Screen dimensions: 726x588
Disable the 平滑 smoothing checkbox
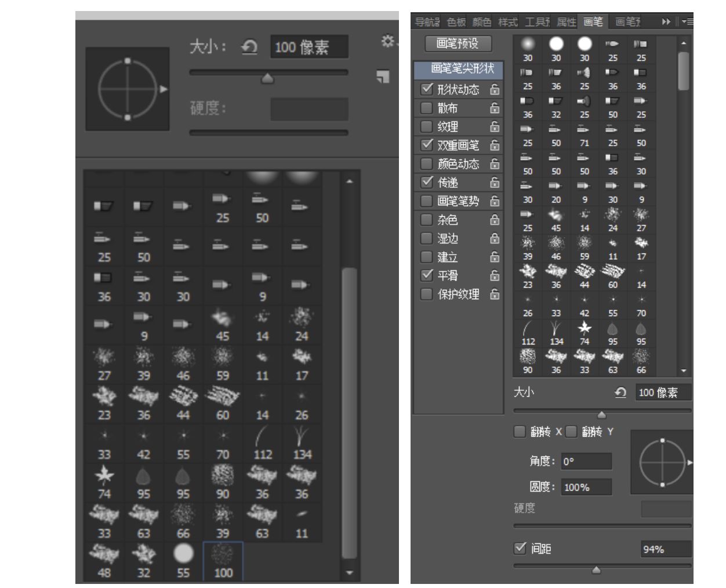[427, 276]
